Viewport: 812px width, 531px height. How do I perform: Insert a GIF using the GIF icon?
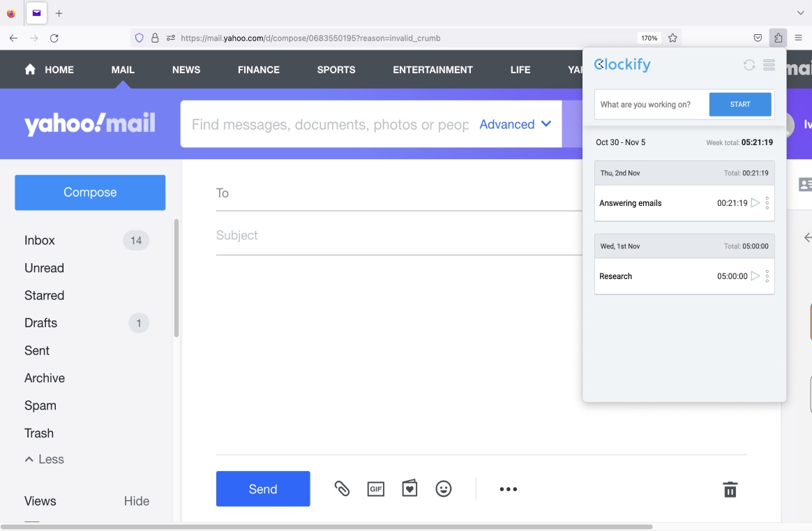coord(375,488)
